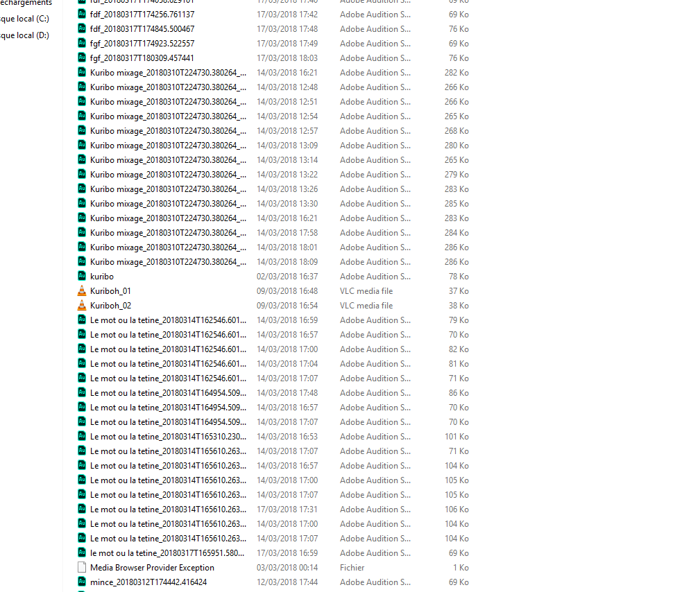The height and width of the screenshot is (592, 700).
Task: Click Le mot ou la tetine name modified at 17:04
Action: coord(168,363)
